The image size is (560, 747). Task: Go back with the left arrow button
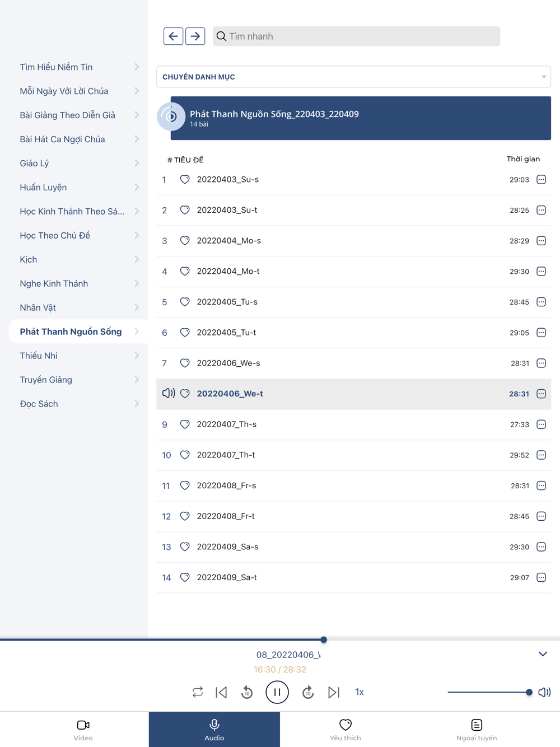(173, 36)
